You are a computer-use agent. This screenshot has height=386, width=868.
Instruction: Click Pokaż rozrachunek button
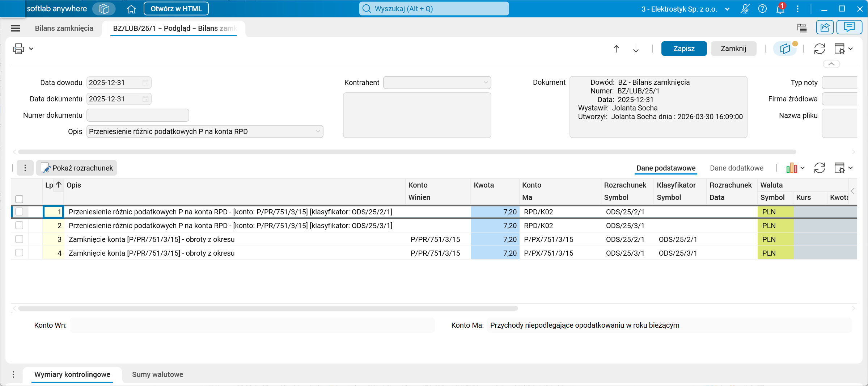point(77,168)
